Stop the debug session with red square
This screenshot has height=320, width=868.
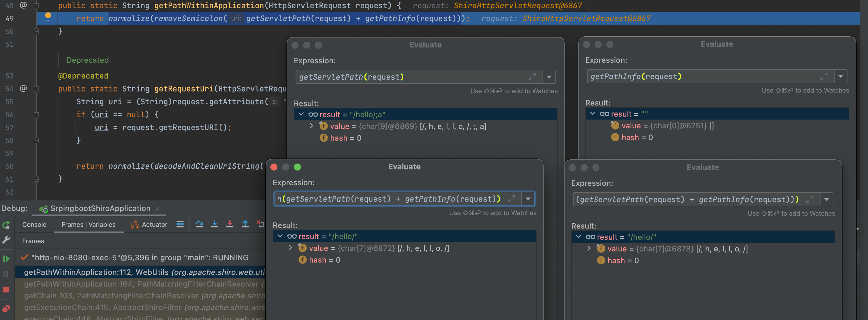(6, 290)
